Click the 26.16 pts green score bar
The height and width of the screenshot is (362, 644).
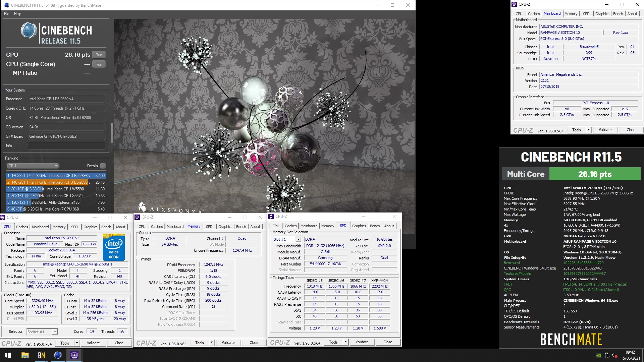tap(595, 174)
